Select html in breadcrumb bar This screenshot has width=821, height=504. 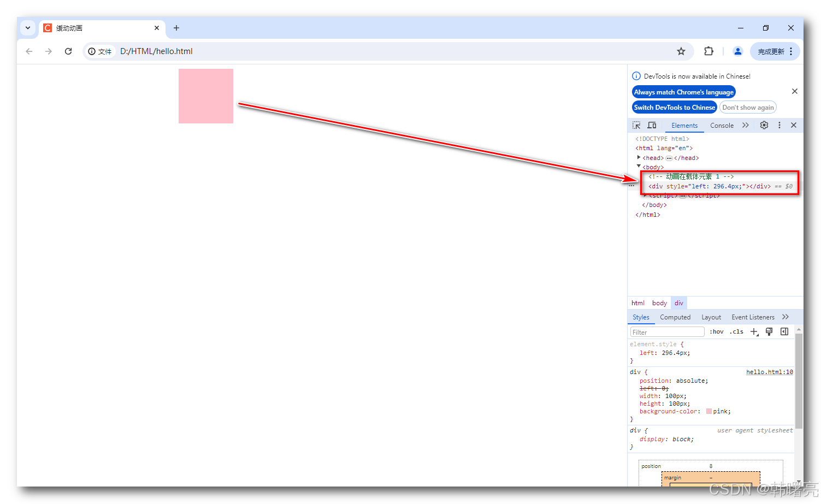coord(638,303)
